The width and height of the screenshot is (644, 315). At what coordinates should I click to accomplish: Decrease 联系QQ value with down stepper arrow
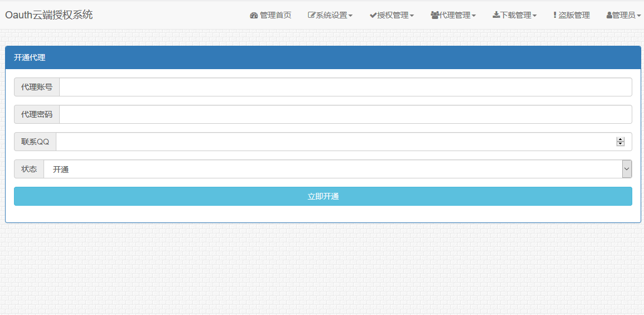click(x=621, y=144)
